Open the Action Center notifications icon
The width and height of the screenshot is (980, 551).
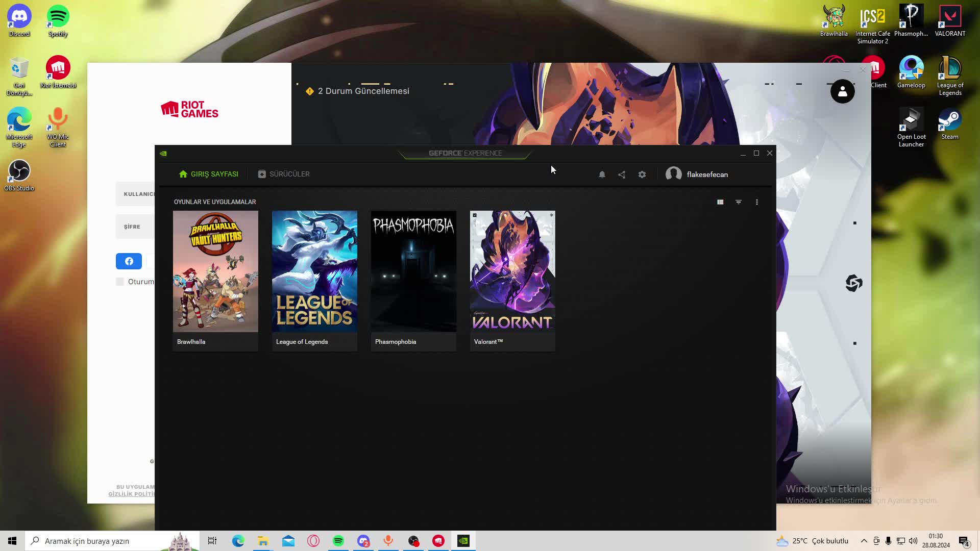pos(964,541)
